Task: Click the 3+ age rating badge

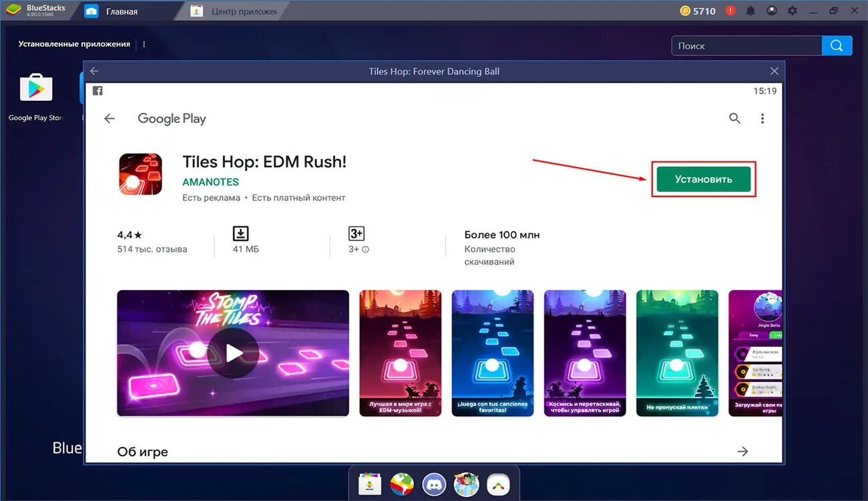Action: point(357,233)
